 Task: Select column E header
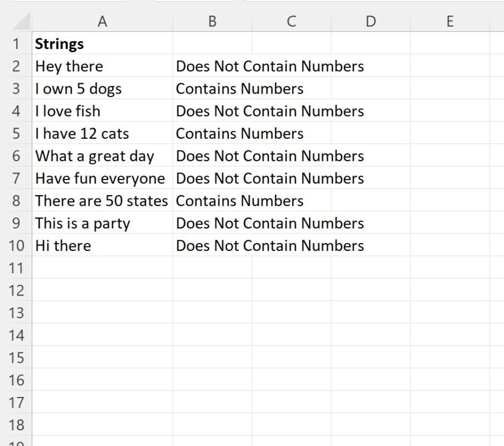[450, 22]
